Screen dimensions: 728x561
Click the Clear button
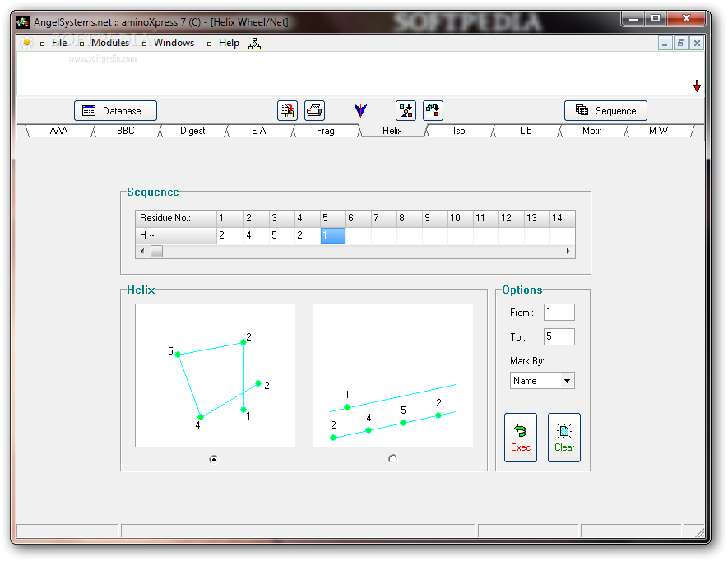tap(564, 438)
